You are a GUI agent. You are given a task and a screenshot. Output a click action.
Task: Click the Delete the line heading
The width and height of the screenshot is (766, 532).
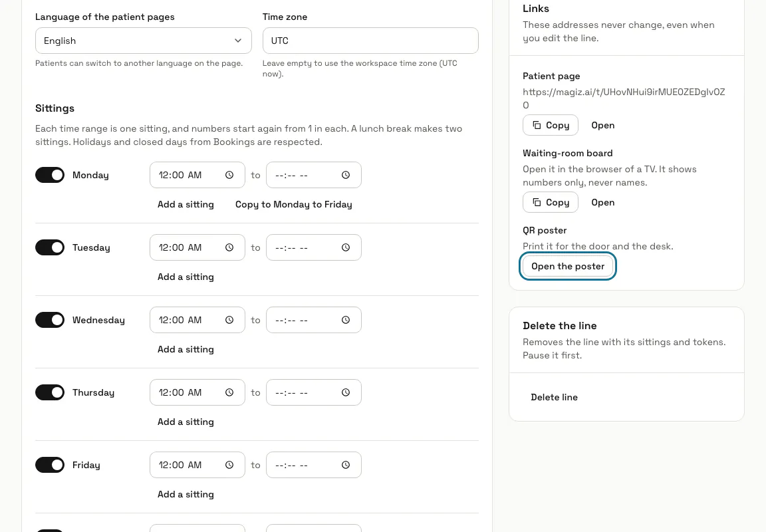point(560,326)
